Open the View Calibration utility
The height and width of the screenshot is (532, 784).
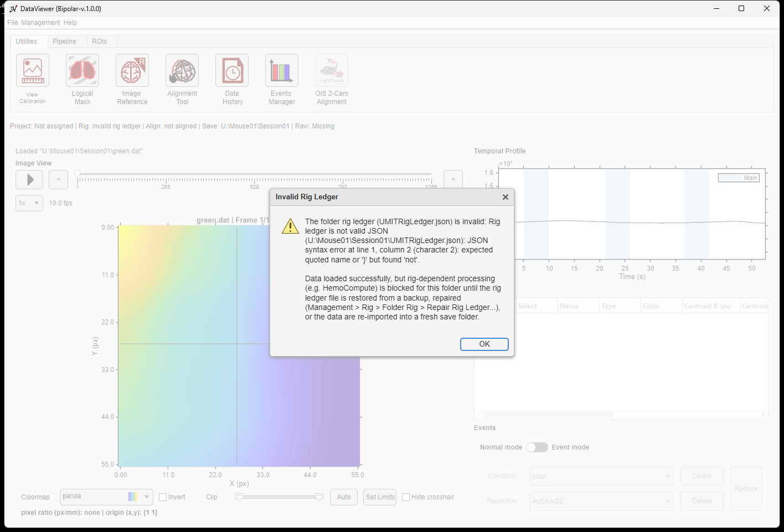33,70
